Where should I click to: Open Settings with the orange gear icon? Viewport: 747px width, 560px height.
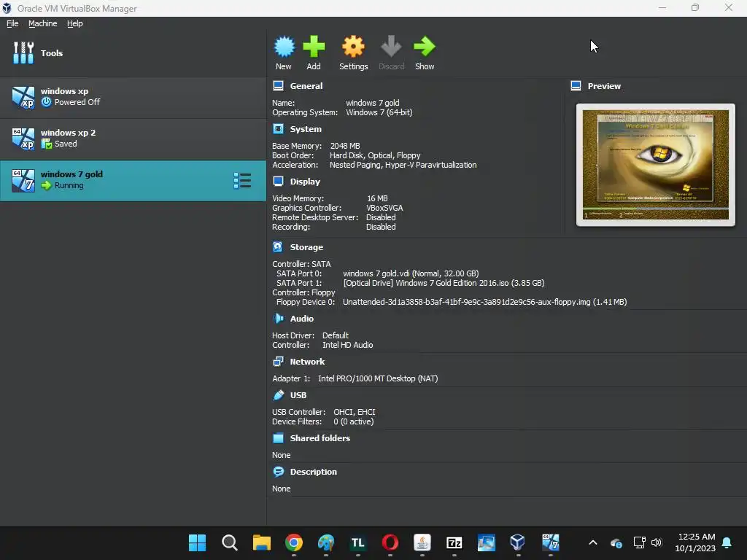[353, 47]
